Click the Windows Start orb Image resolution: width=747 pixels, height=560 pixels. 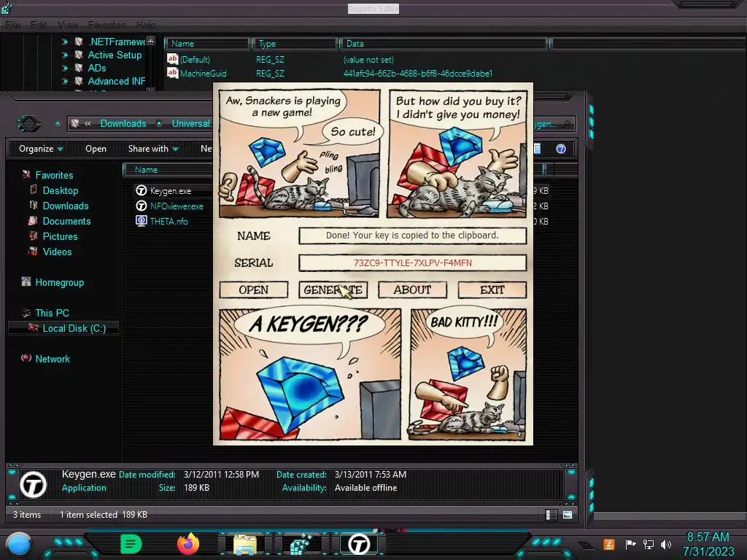pyautogui.click(x=18, y=544)
